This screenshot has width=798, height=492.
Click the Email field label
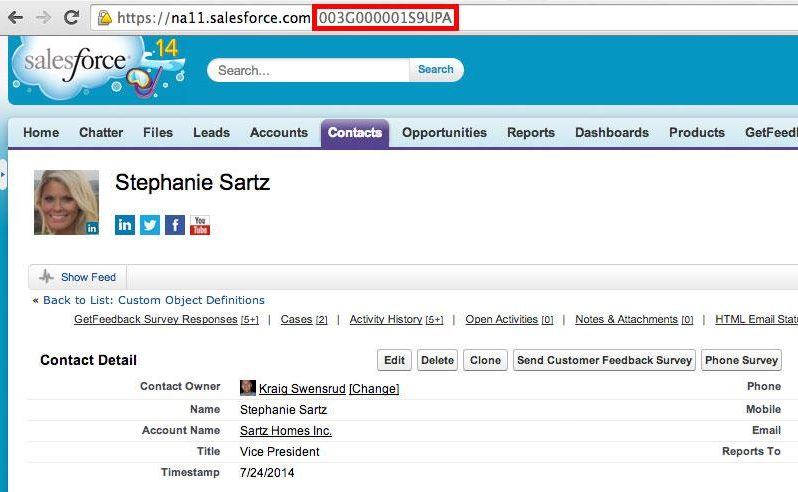(x=766, y=430)
